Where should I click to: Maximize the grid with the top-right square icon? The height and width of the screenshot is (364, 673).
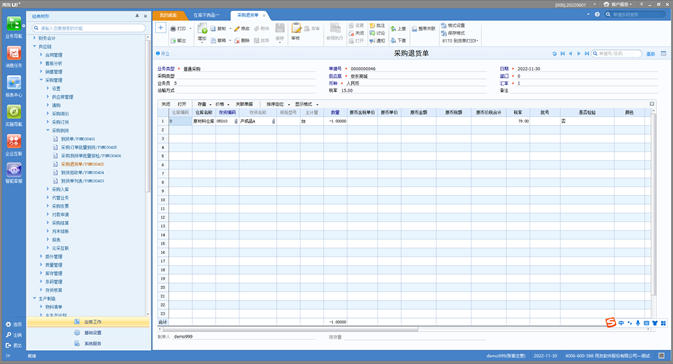652,104
